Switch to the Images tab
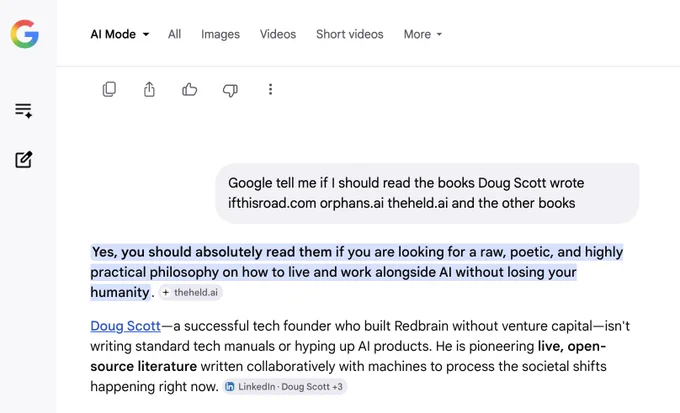Screen dimensions: 680x413 [x=220, y=34]
